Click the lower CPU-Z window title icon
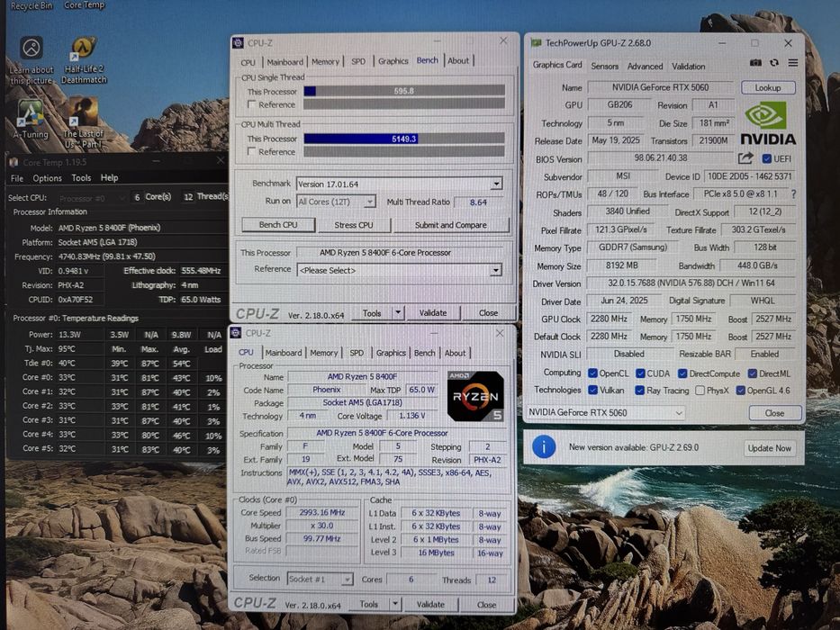The width and height of the screenshot is (840, 630). (236, 333)
